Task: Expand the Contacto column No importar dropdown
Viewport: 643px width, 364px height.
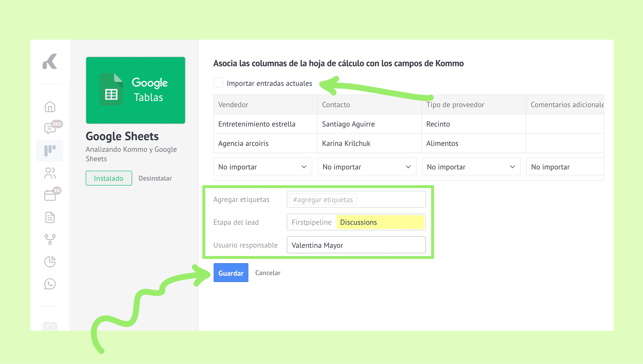Action: pyautogui.click(x=367, y=167)
